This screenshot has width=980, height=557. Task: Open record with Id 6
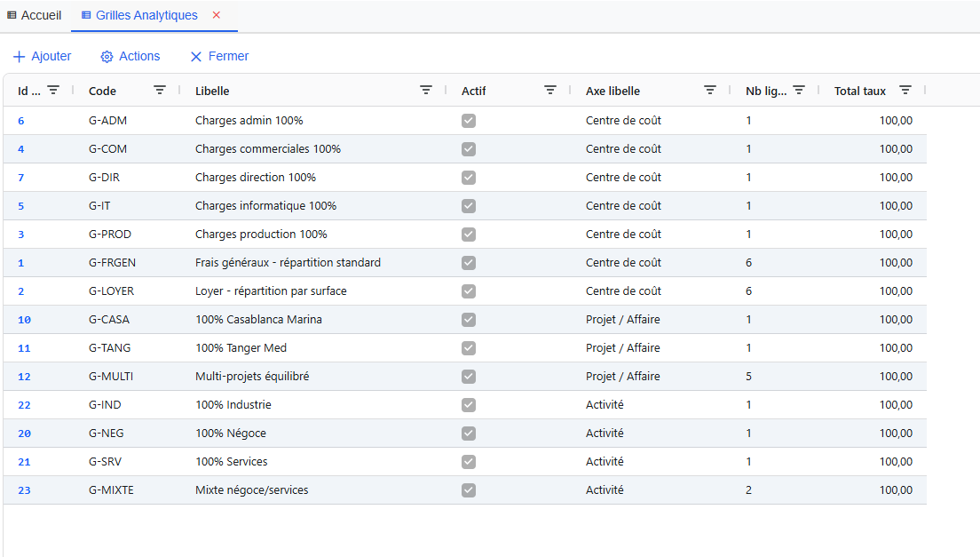[20, 121]
